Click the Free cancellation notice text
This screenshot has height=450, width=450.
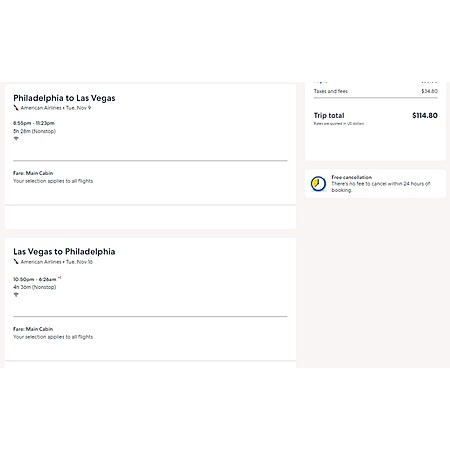pos(380,184)
